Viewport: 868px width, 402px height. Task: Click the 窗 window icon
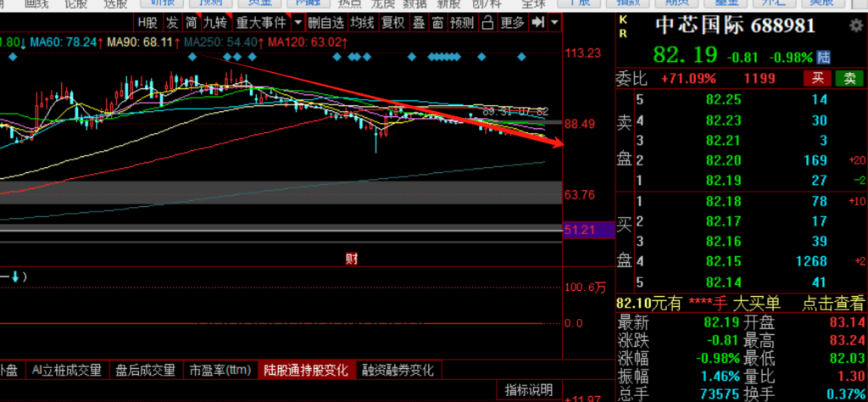coord(437,23)
